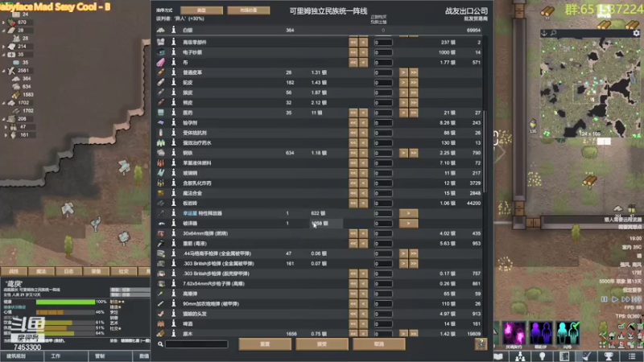Click the trade search text field

196,344
